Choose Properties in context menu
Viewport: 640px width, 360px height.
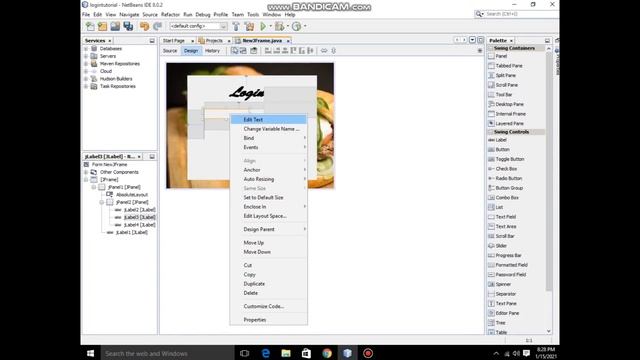pyautogui.click(x=268, y=320)
